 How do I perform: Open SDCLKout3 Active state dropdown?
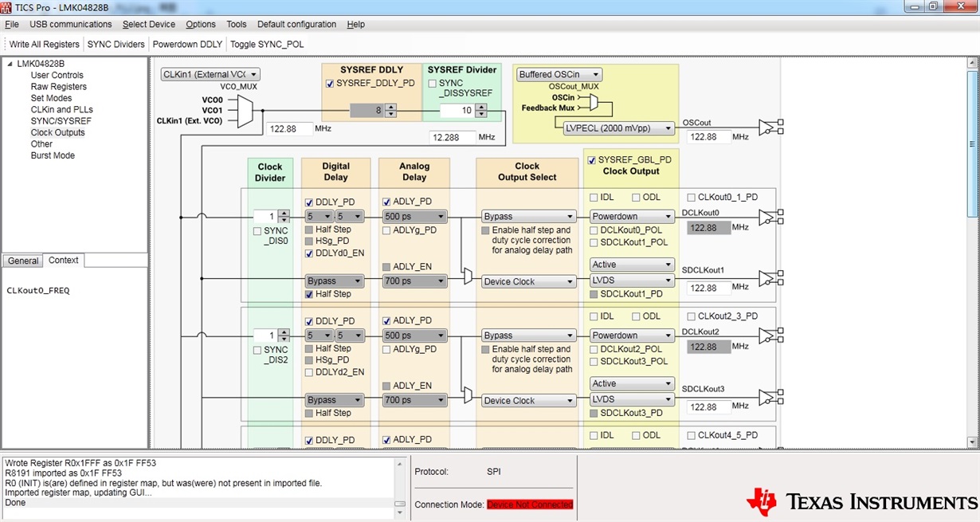633,383
